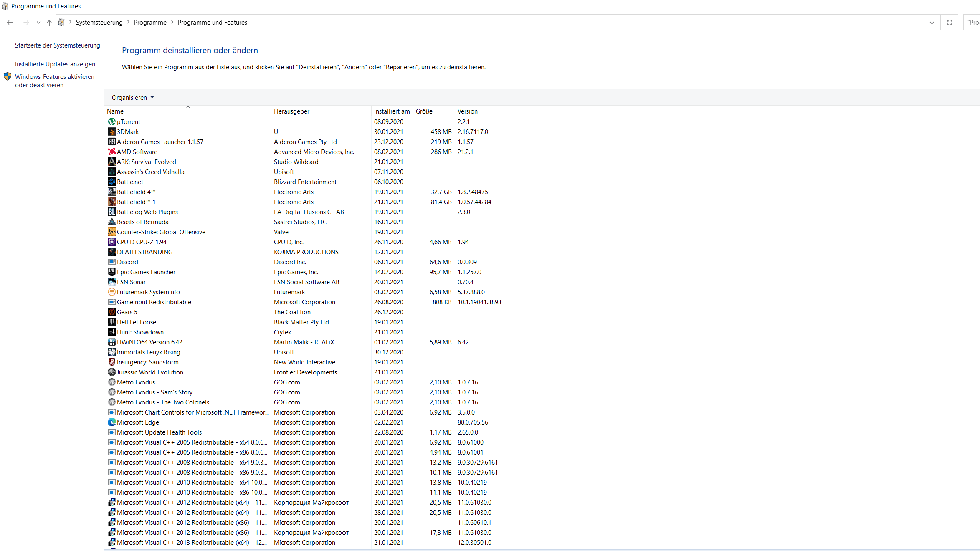Click the 81,4 GB size cell
Screen dimensions: 980x551
(441, 202)
